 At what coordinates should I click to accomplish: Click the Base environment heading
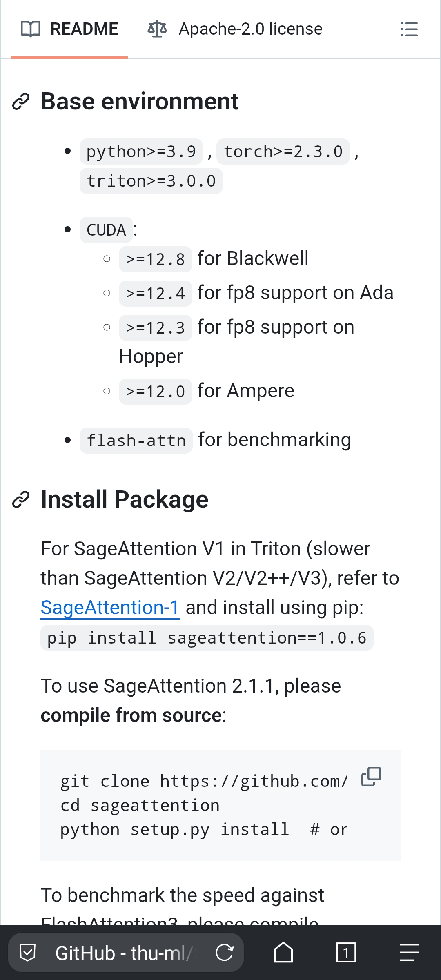pos(140,101)
